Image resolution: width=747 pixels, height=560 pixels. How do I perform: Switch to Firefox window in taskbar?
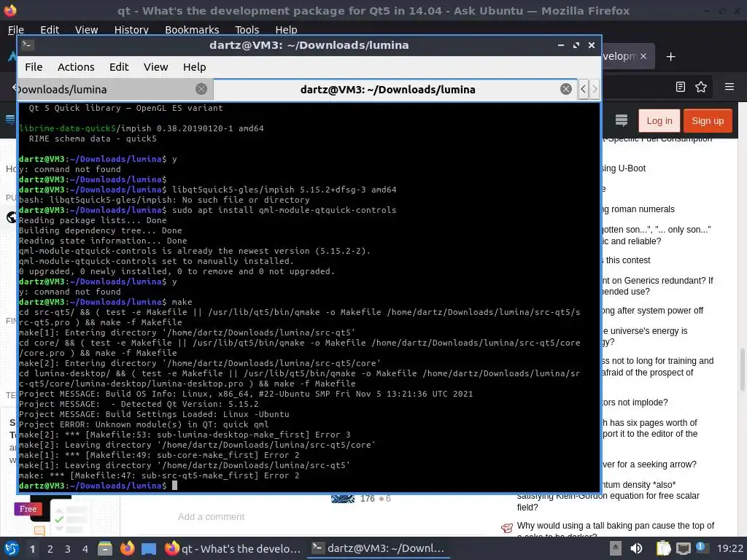(x=233, y=548)
